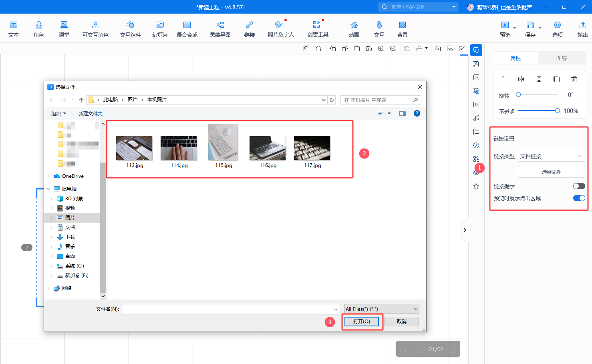
Task: Click the 输出 export icon
Action: point(582,29)
